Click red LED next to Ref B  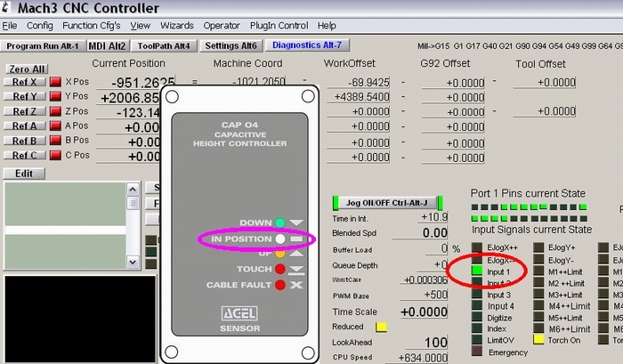click(x=55, y=141)
